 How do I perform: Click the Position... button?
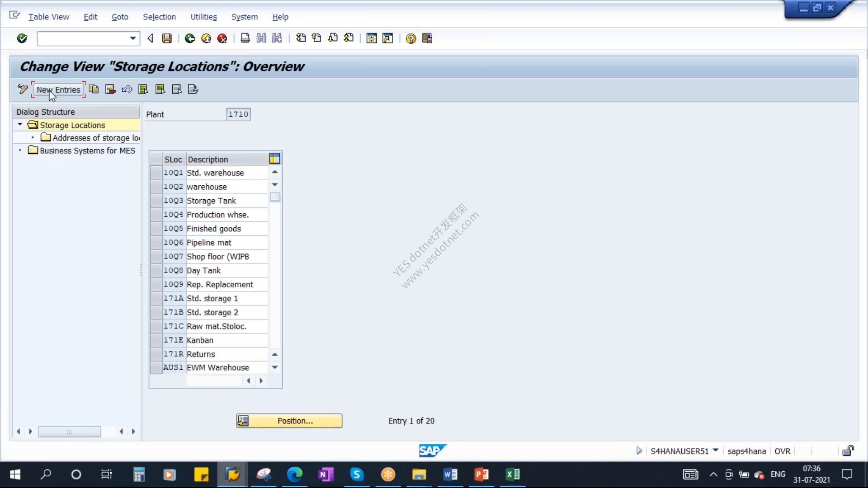click(289, 421)
